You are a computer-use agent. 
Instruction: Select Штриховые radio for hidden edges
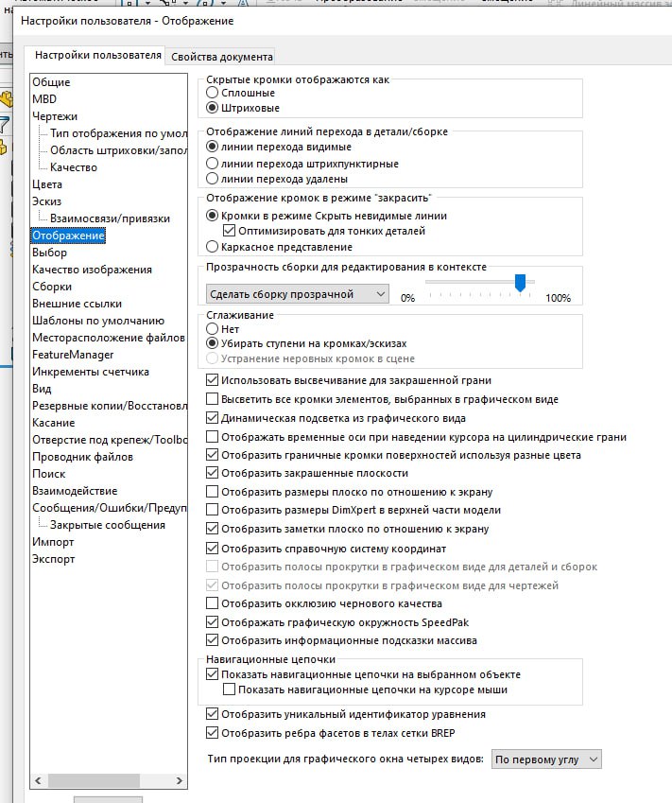[212, 108]
